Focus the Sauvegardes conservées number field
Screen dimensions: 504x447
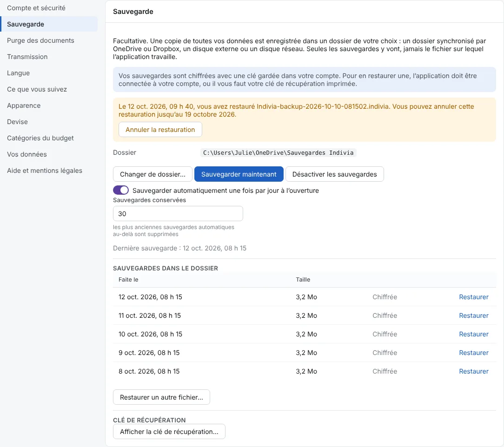[178, 214]
